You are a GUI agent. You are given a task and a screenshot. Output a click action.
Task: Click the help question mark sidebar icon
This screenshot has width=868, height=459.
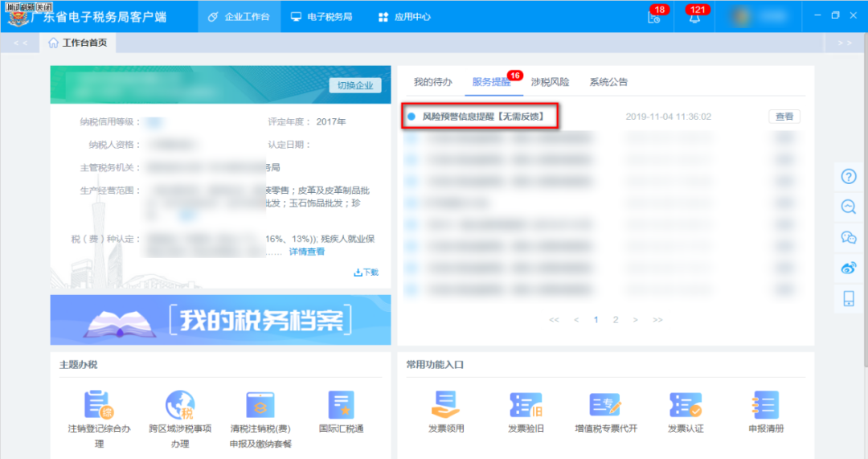[849, 177]
